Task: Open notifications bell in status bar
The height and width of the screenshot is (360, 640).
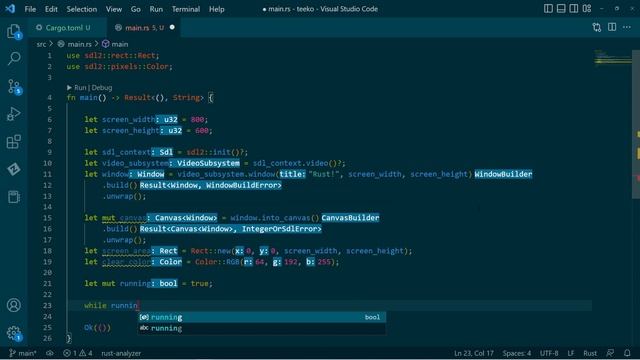Action: pos(627,353)
